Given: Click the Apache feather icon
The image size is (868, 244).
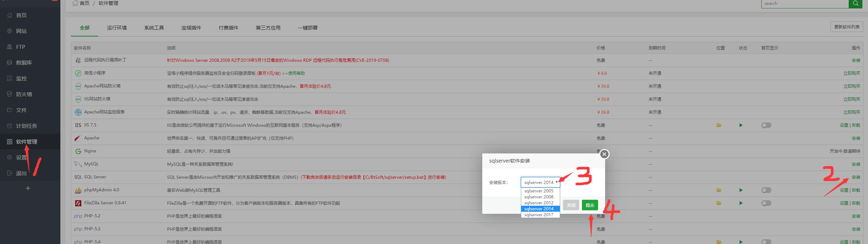Looking at the screenshot, I should [x=78, y=138].
